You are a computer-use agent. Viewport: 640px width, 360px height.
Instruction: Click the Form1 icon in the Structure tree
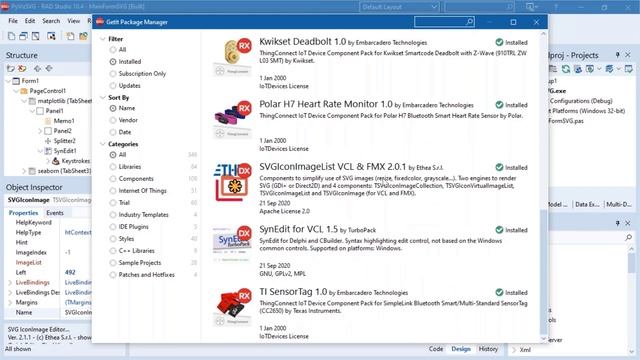[16, 81]
